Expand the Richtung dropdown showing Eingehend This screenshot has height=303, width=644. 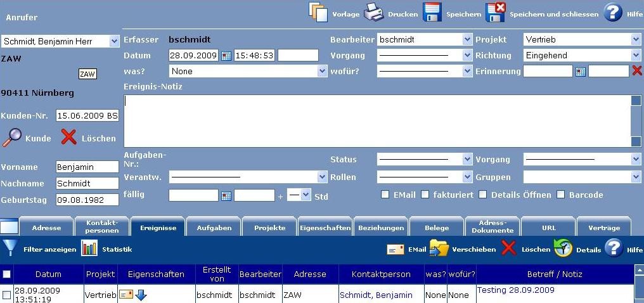[x=583, y=55]
